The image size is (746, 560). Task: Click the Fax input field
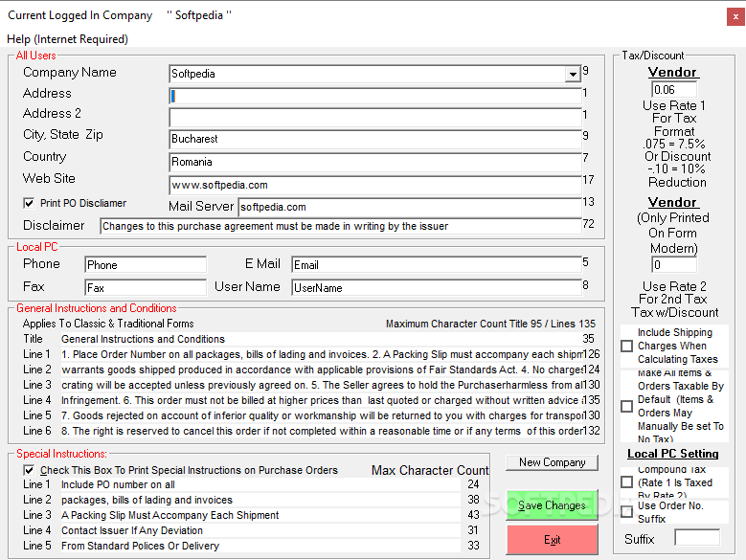pos(146,287)
